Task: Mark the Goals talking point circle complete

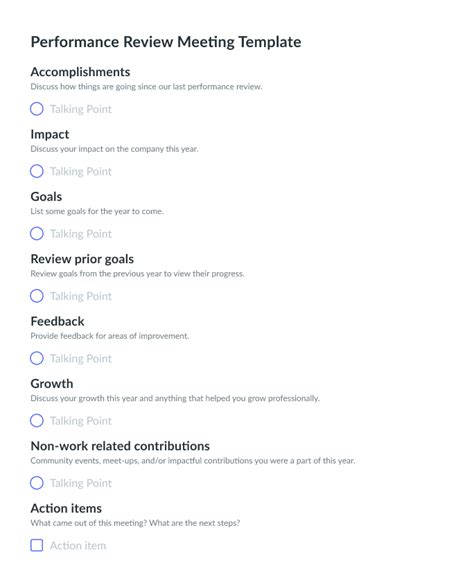Action: [x=36, y=234]
